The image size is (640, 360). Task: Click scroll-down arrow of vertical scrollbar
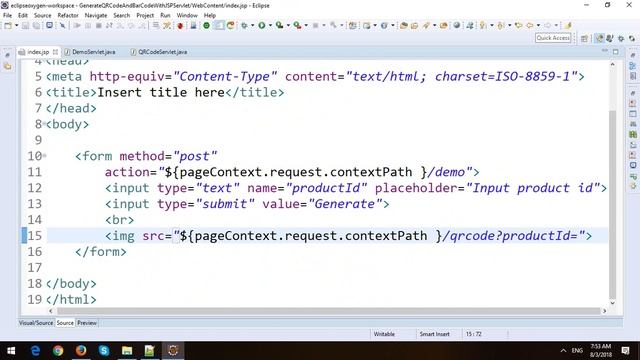pos(612,303)
